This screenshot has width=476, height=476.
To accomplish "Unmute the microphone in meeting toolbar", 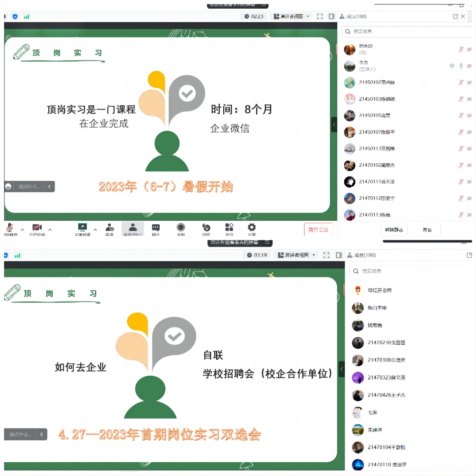I will 10,228.
